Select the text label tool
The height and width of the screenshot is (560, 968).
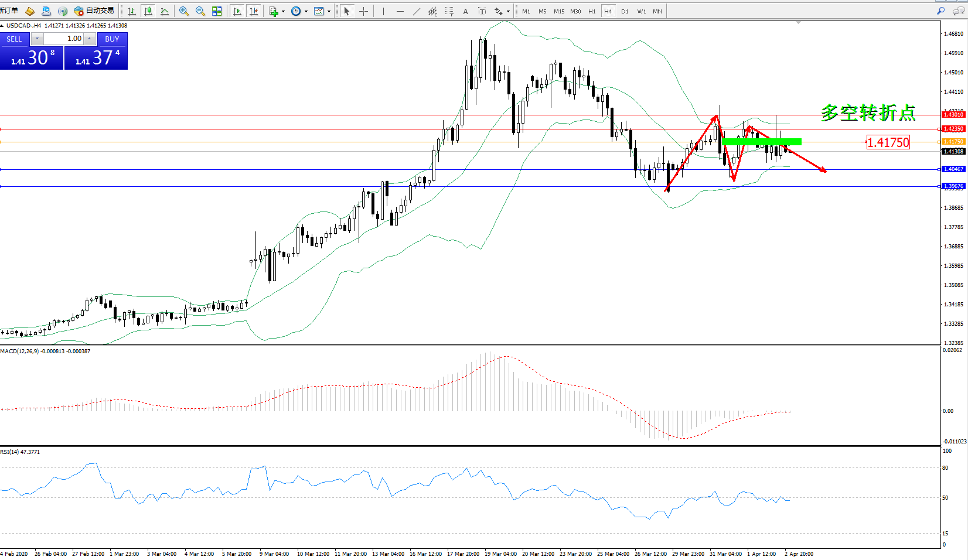coord(466,11)
